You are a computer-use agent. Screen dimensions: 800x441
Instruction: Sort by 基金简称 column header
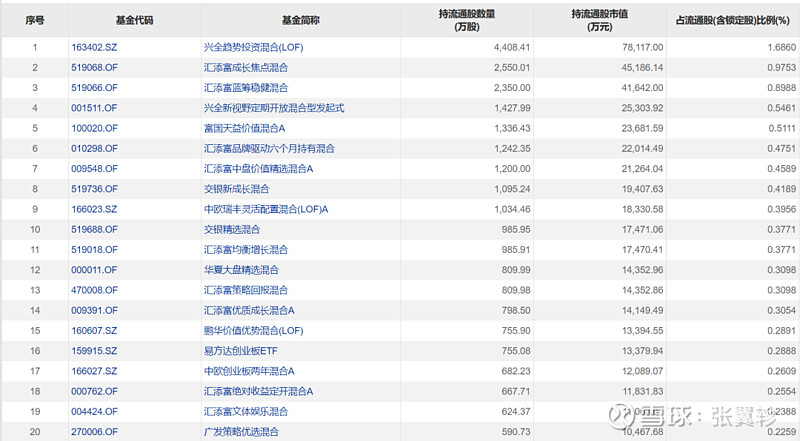(x=301, y=20)
